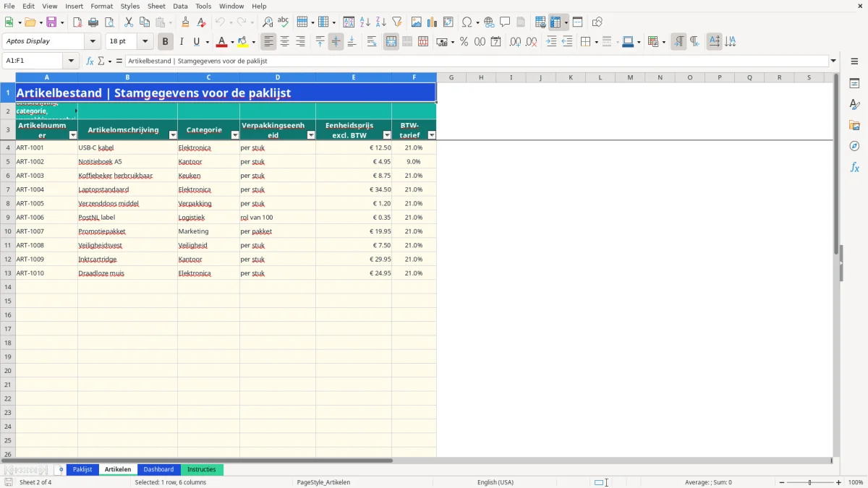
Task: Expand the formula bar
Action: [833, 61]
